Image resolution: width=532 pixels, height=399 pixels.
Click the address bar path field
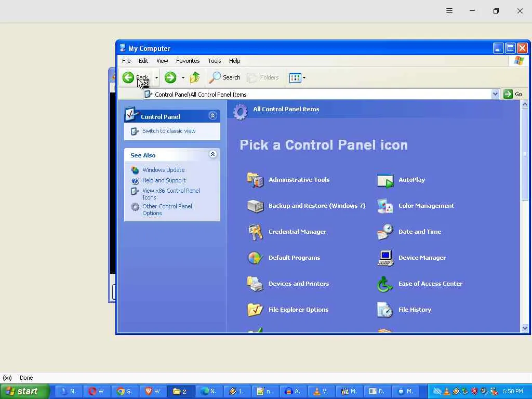coord(317,95)
